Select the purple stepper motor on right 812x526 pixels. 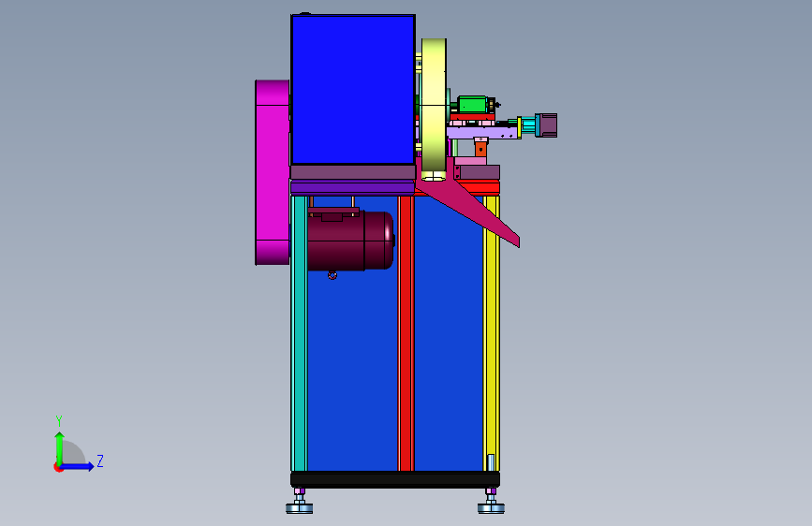(546, 125)
